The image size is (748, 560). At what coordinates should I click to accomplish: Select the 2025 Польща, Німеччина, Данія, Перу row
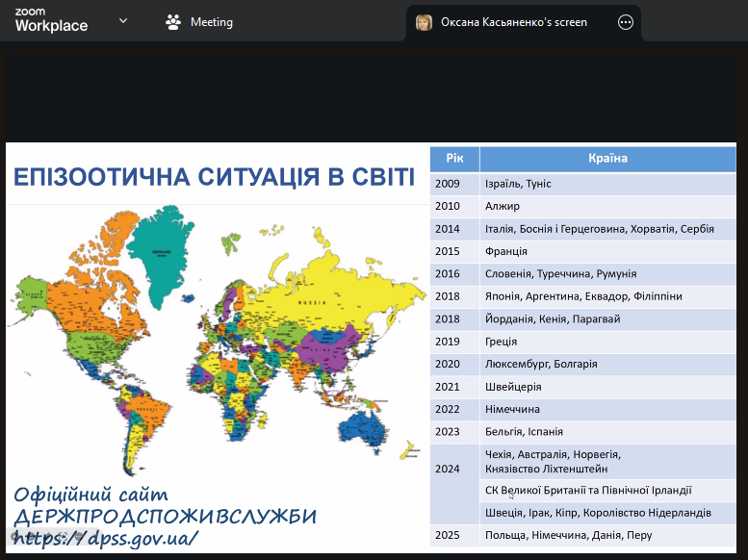pos(582,535)
